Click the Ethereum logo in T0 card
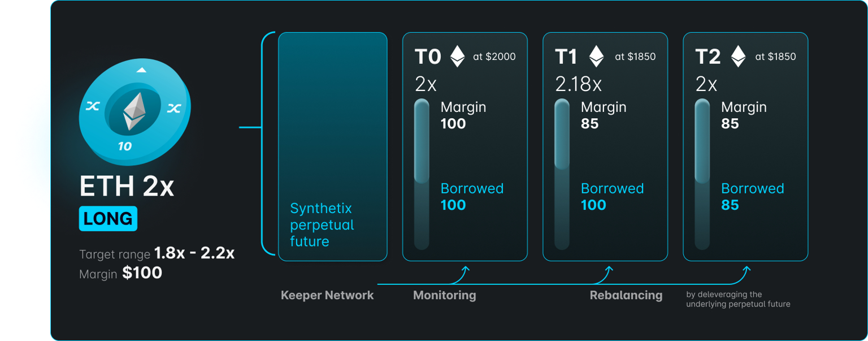Image resolution: width=868 pixels, height=341 pixels. [x=457, y=57]
